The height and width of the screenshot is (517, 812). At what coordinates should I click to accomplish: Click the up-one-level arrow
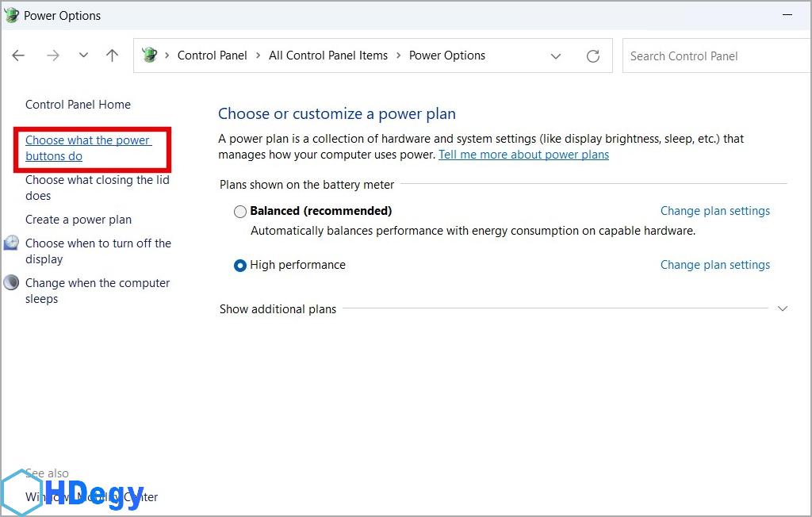click(x=112, y=56)
